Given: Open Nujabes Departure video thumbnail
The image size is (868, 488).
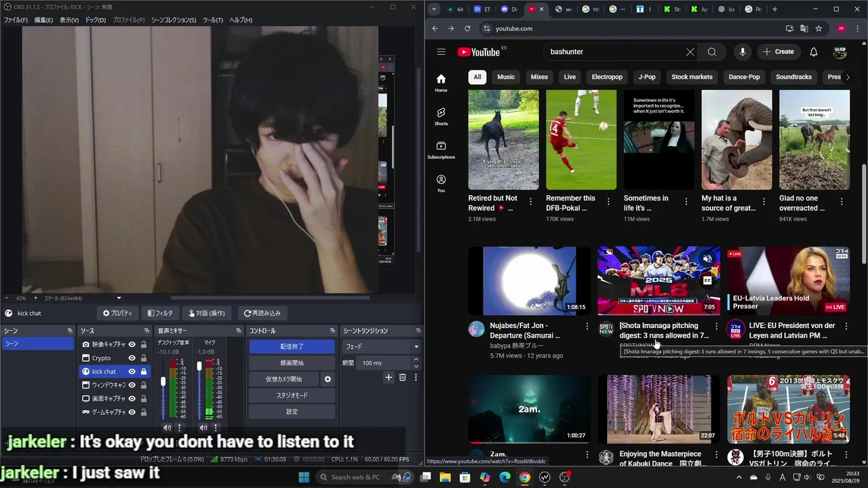Looking at the screenshot, I should [529, 281].
